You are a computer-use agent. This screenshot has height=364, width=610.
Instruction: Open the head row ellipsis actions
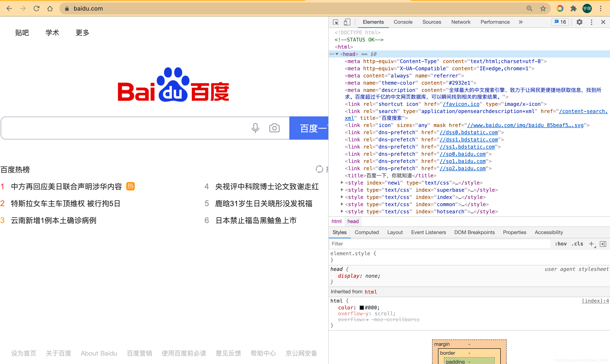[332, 54]
